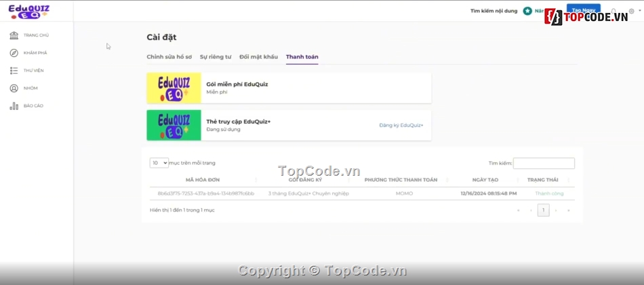Switch to Đổi mật khẩu tab

point(259,57)
